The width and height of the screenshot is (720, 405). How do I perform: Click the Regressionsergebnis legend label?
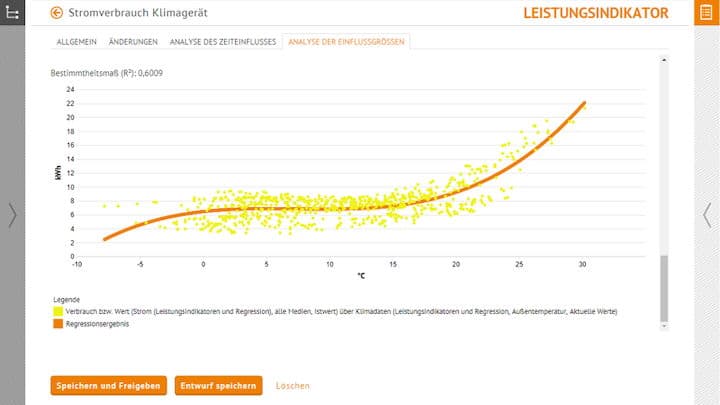(97, 324)
